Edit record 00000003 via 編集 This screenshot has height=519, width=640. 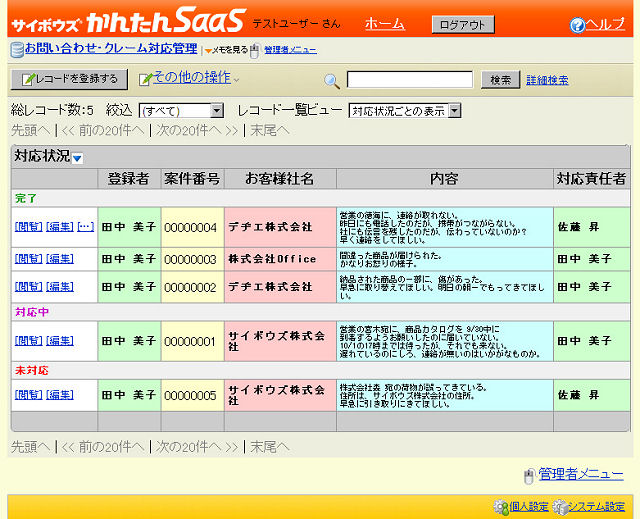60,259
